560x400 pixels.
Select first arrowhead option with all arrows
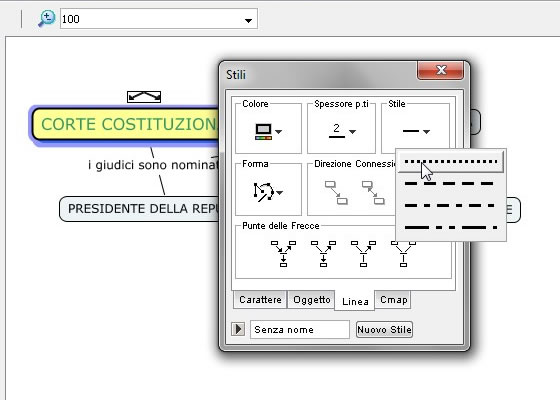pos(283,254)
